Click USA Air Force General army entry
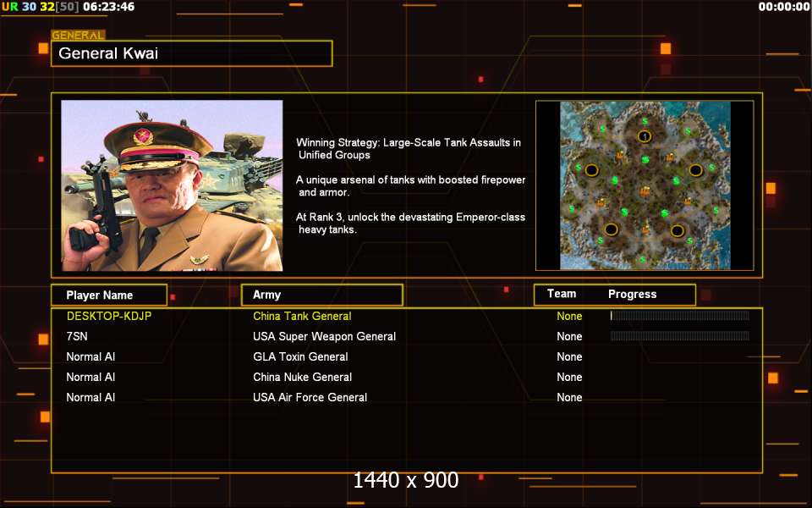The width and height of the screenshot is (812, 508). [310, 398]
